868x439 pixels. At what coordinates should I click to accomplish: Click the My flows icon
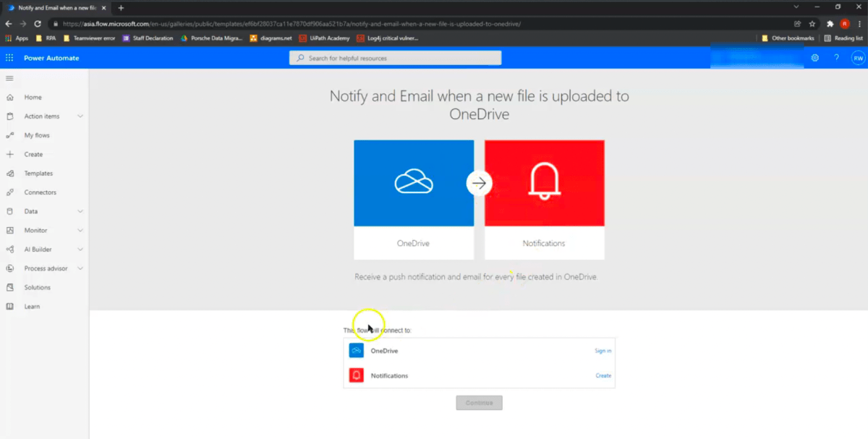click(x=9, y=135)
